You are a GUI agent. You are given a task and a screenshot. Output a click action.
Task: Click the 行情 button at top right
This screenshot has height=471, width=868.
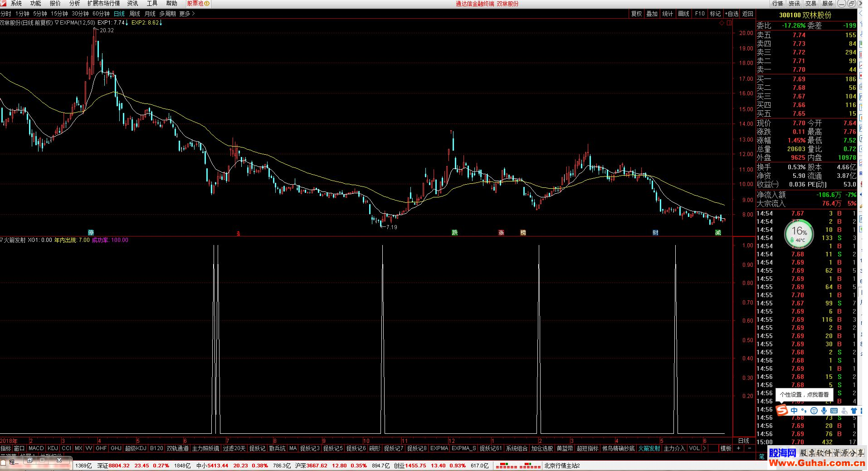pos(778,4)
